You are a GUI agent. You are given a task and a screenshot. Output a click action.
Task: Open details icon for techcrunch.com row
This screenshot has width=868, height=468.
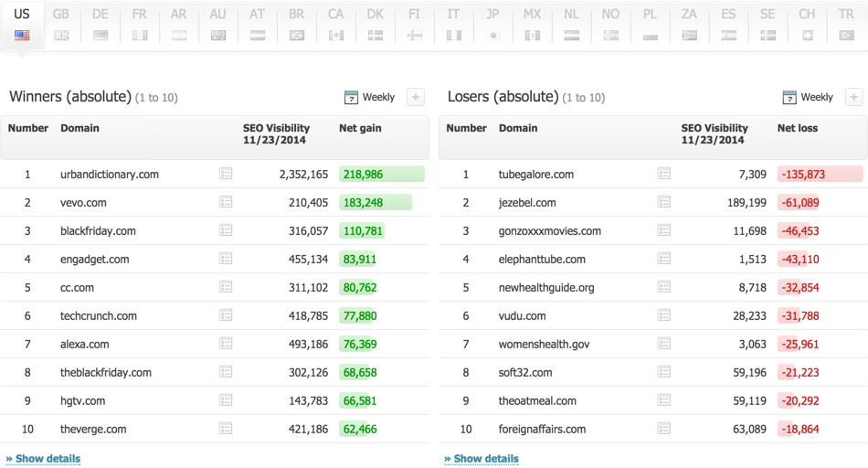(226, 315)
